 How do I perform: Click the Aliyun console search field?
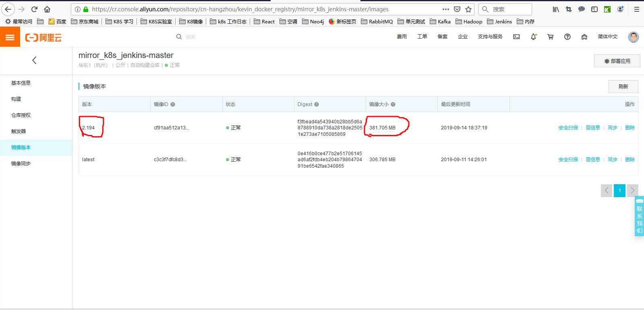[x=191, y=37]
